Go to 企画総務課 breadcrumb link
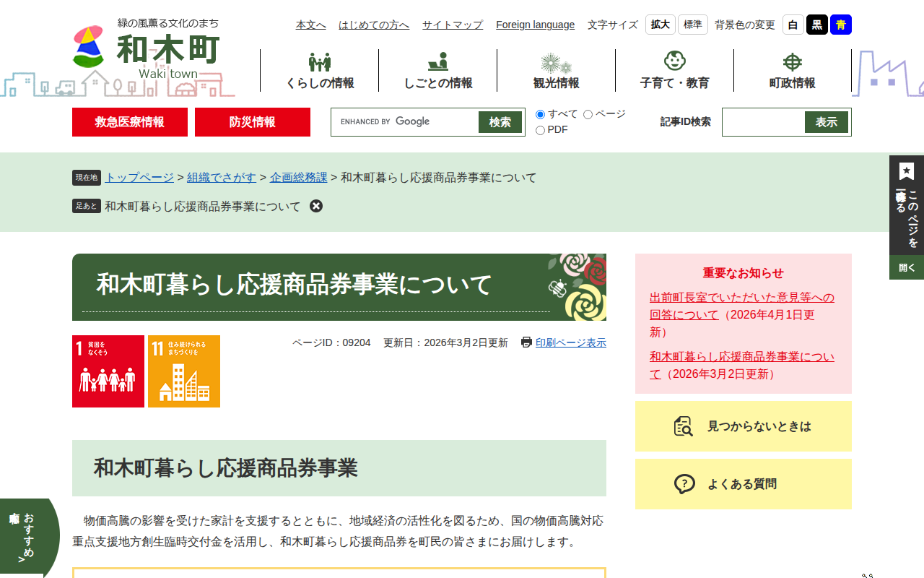Image resolution: width=924 pixels, height=578 pixels. coord(299,177)
